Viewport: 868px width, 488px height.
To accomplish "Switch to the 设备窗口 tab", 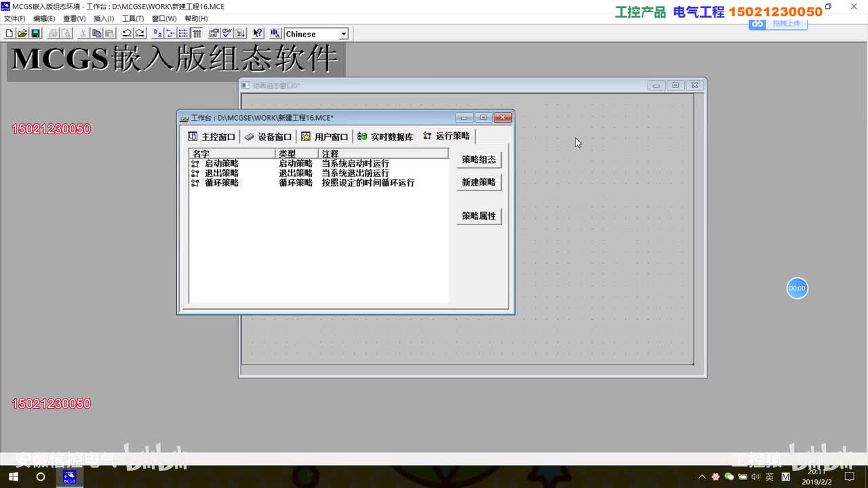I will click(x=268, y=137).
